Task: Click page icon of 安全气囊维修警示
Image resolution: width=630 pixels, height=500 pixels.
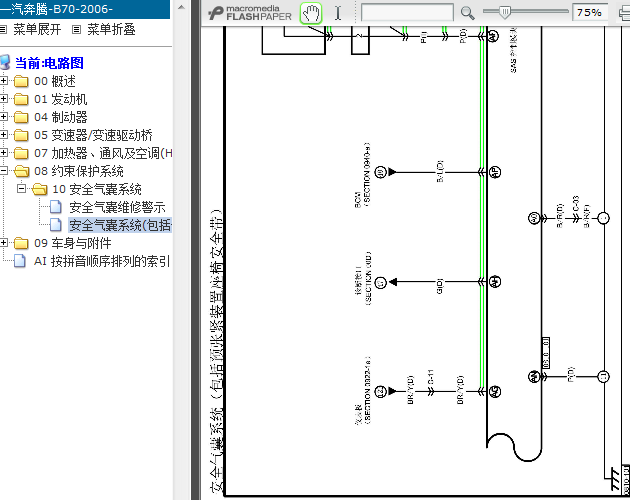Action: click(56, 207)
